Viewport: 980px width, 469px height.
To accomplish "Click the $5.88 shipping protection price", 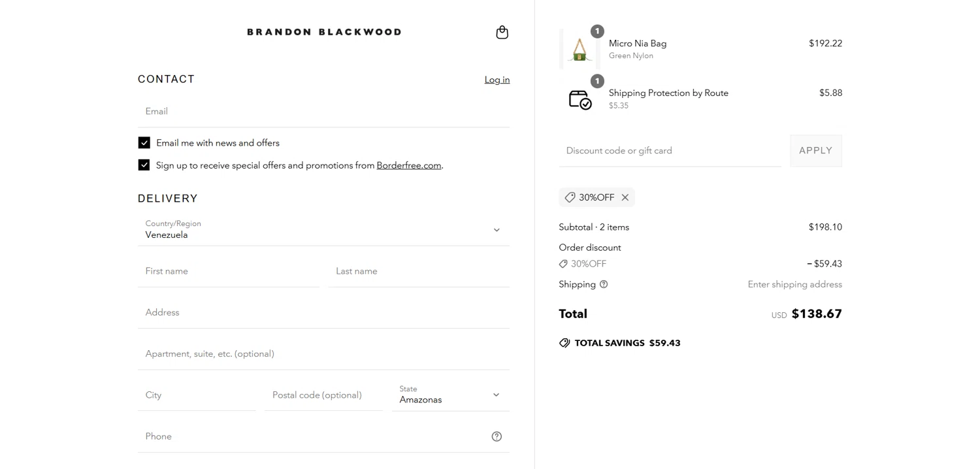I will pyautogui.click(x=830, y=93).
